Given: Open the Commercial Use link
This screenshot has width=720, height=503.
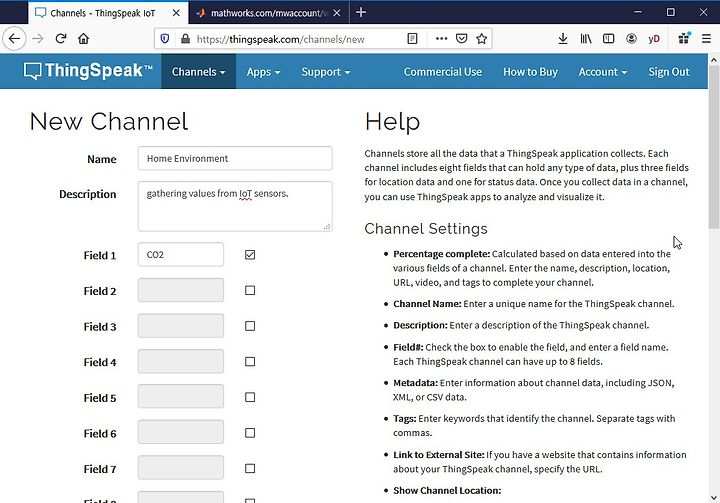Looking at the screenshot, I should tap(443, 72).
